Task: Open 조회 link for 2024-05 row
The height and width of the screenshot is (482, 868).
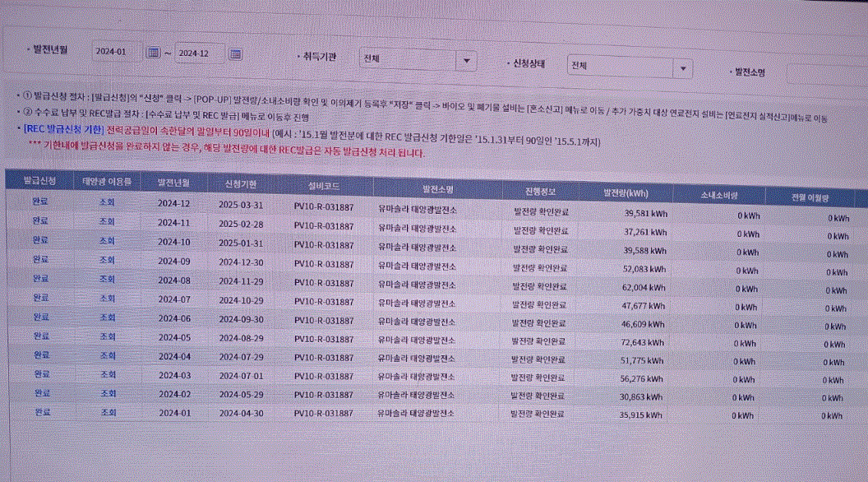Action: [108, 336]
